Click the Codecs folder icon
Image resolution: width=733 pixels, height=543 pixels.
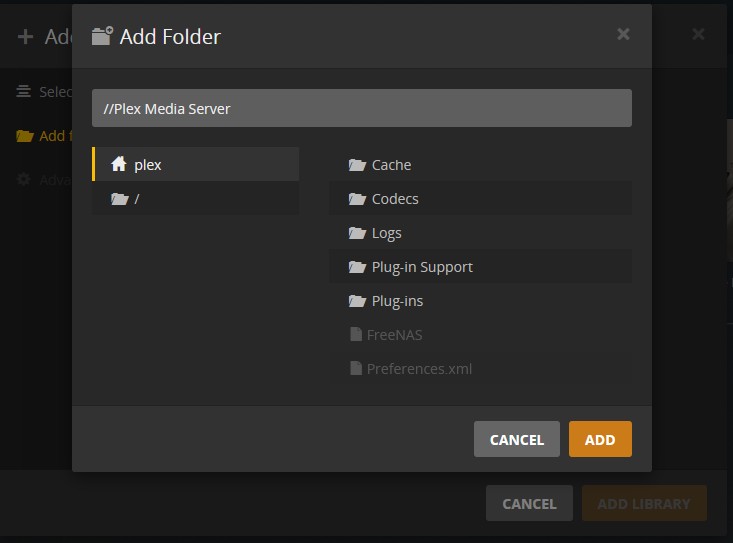pos(357,199)
